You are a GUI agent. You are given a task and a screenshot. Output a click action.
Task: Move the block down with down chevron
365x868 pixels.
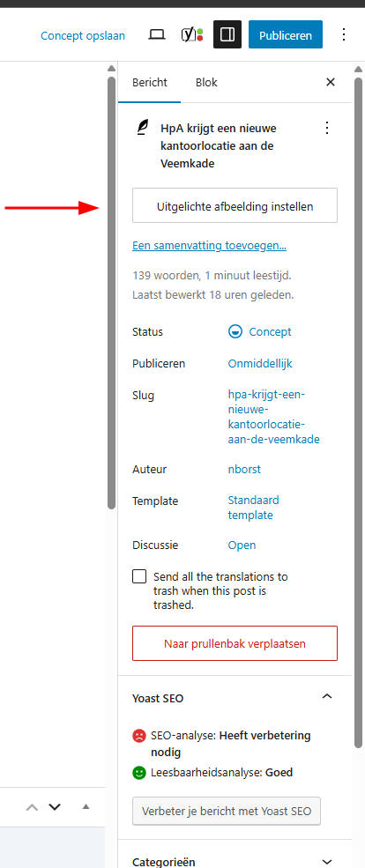pos(55,806)
